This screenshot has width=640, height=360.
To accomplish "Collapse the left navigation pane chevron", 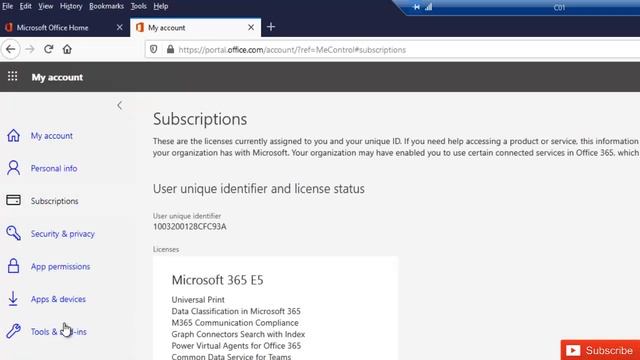I will (120, 105).
